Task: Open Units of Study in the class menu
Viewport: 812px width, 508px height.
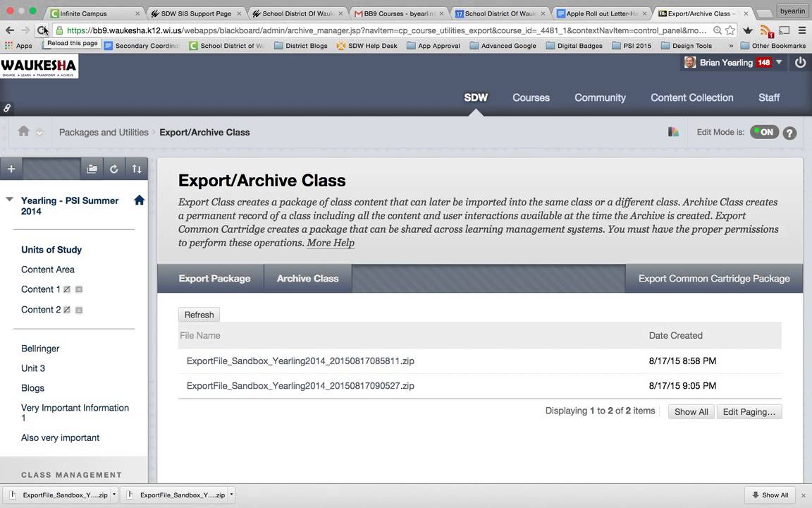Action: [51, 249]
